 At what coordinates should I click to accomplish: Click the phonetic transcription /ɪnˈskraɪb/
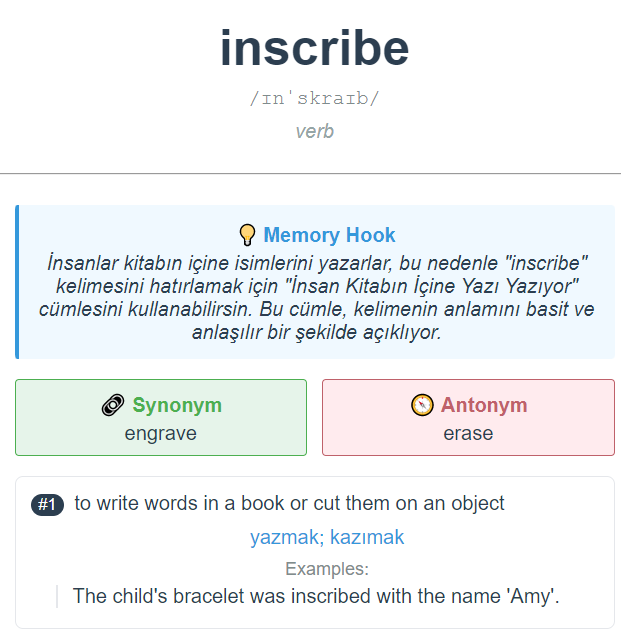[x=314, y=98]
